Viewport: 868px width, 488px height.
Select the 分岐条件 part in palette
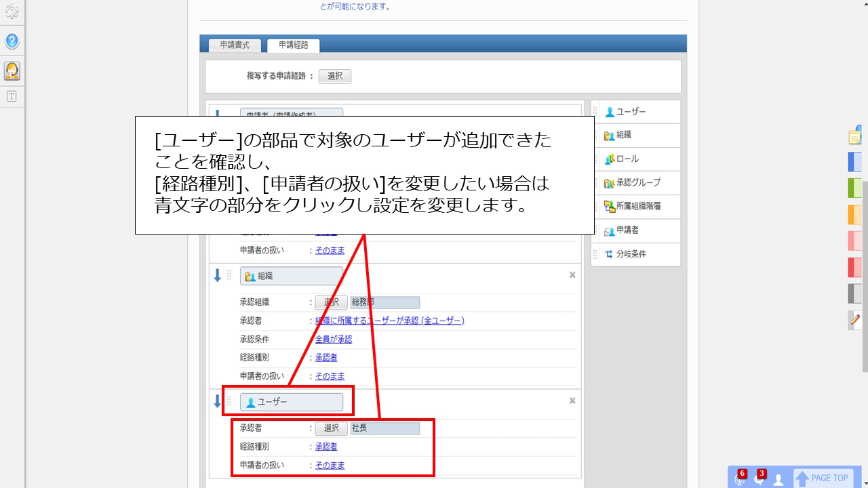[x=630, y=254]
